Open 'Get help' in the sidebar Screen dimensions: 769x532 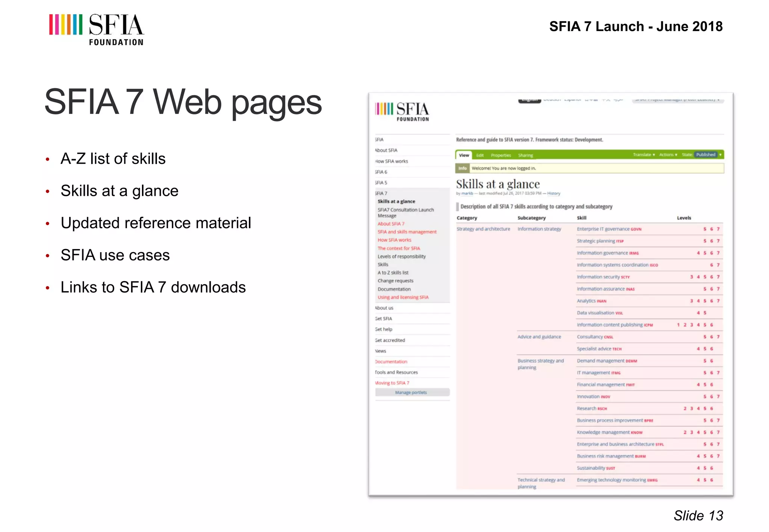click(383, 329)
